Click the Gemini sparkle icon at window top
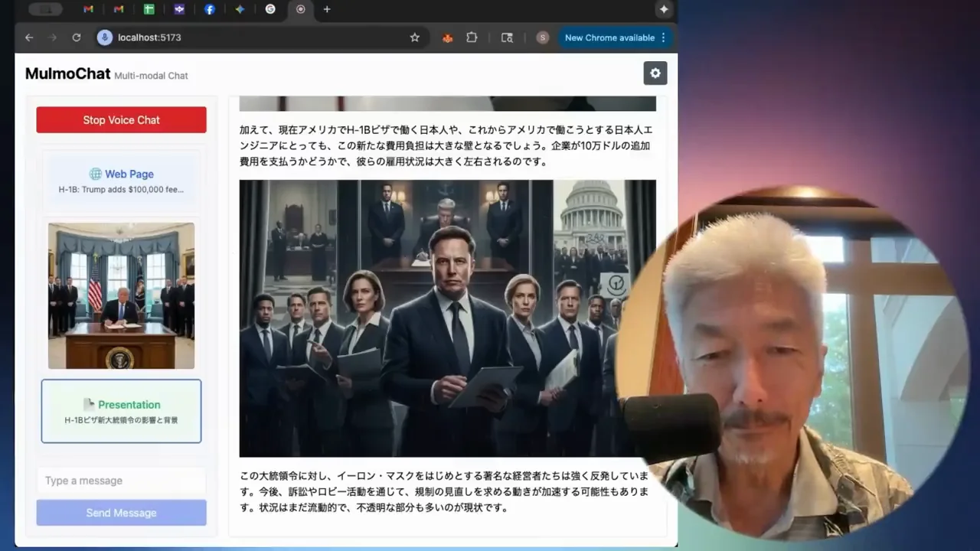 tap(664, 9)
